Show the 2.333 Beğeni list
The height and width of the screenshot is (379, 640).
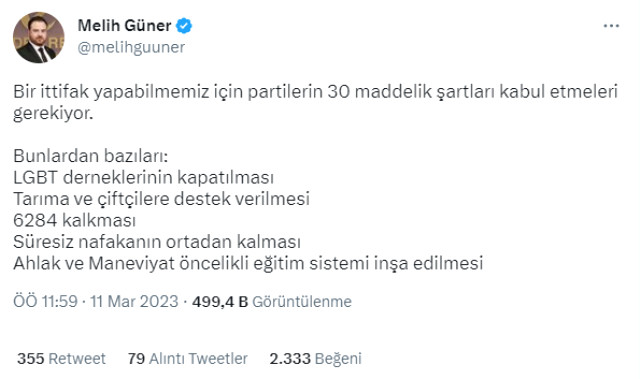tap(316, 359)
